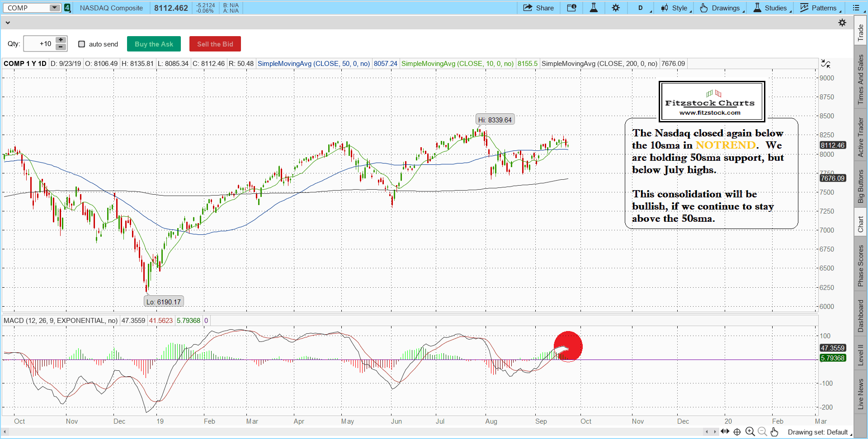Click the crosshair pan icon at the bottom

point(737,432)
